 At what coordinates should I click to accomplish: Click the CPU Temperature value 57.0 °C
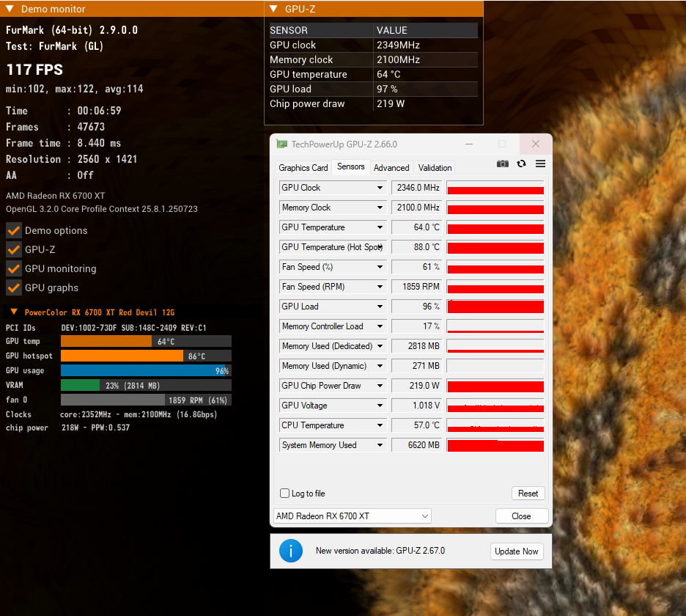(x=417, y=425)
